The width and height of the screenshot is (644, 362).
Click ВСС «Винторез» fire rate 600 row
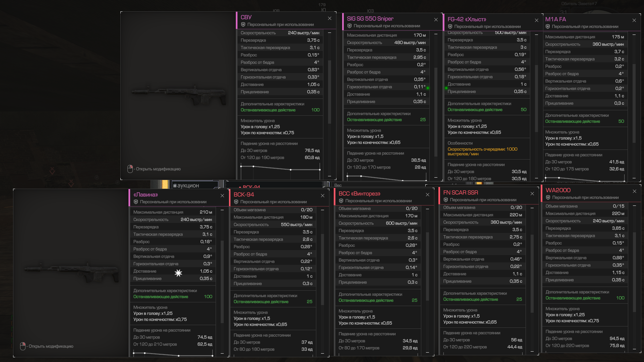[378, 223]
